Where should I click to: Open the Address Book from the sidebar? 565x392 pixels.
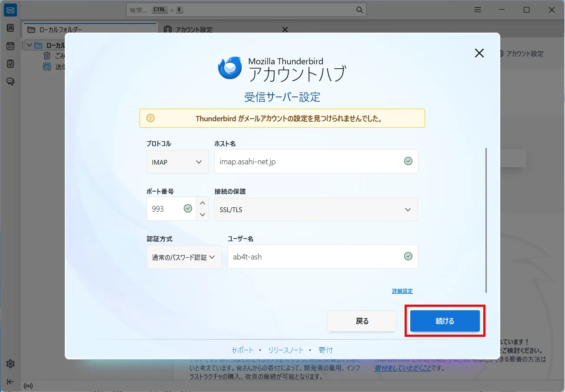coord(10,28)
